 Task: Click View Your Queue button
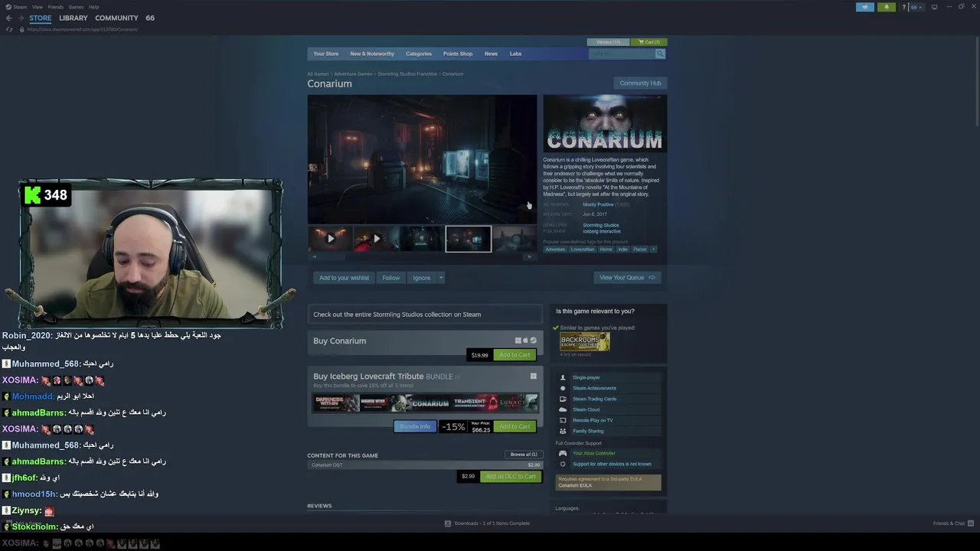[627, 278]
